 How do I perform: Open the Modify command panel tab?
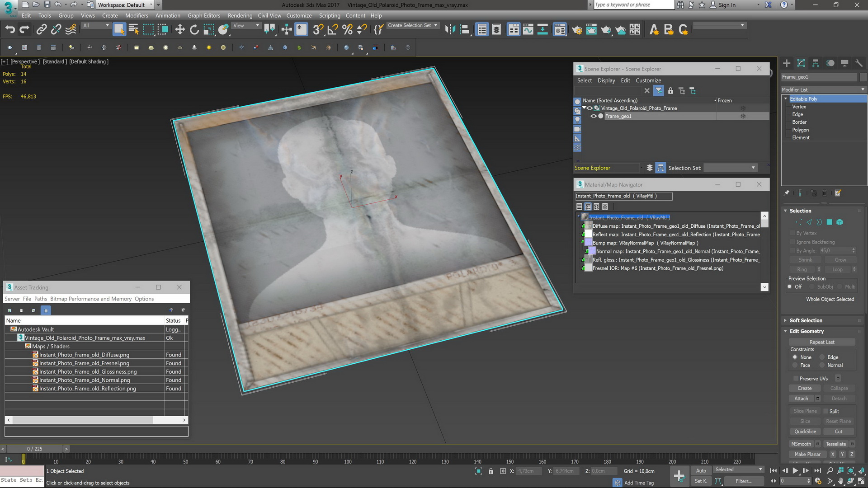801,63
